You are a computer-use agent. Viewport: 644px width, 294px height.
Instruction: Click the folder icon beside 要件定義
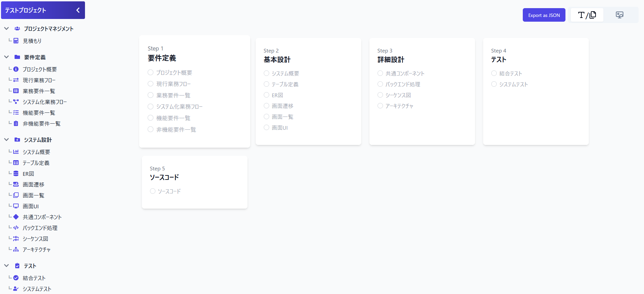tap(17, 57)
